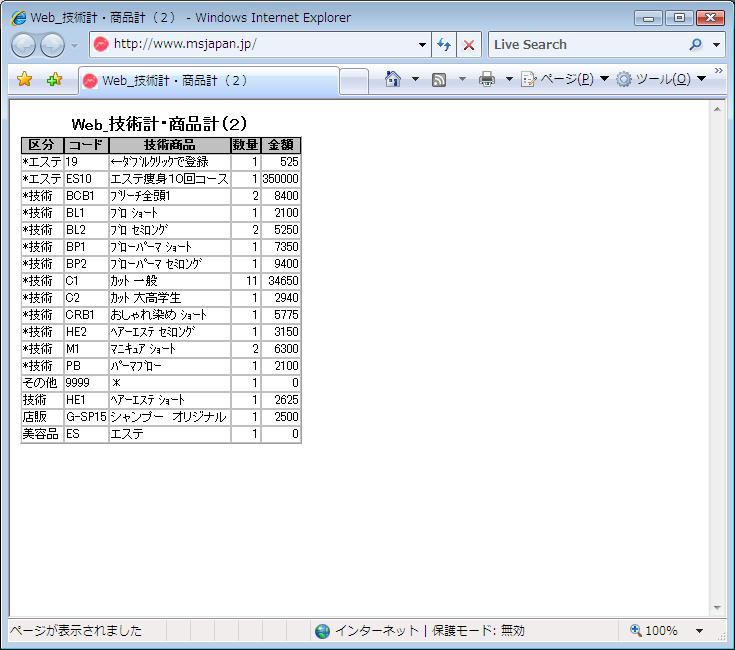Image resolution: width=735 pixels, height=650 pixels.
Task: Click the 美容品 category cell
Action: (42, 434)
